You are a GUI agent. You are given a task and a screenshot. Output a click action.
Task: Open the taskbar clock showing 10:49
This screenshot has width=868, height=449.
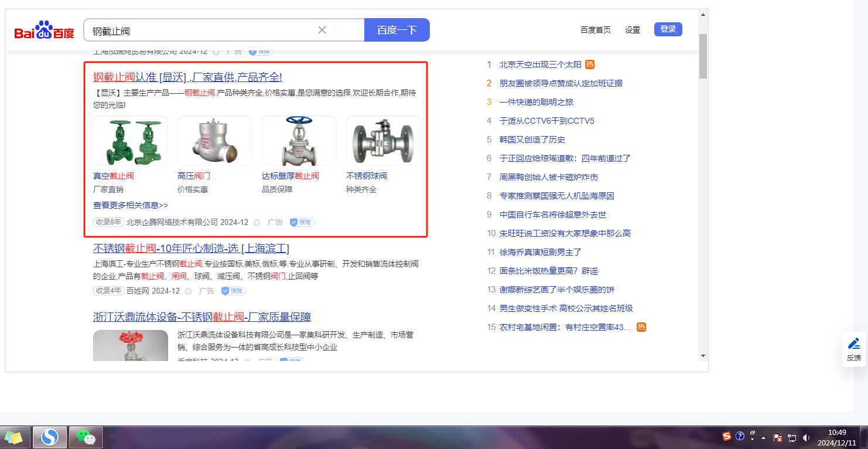[838, 437]
